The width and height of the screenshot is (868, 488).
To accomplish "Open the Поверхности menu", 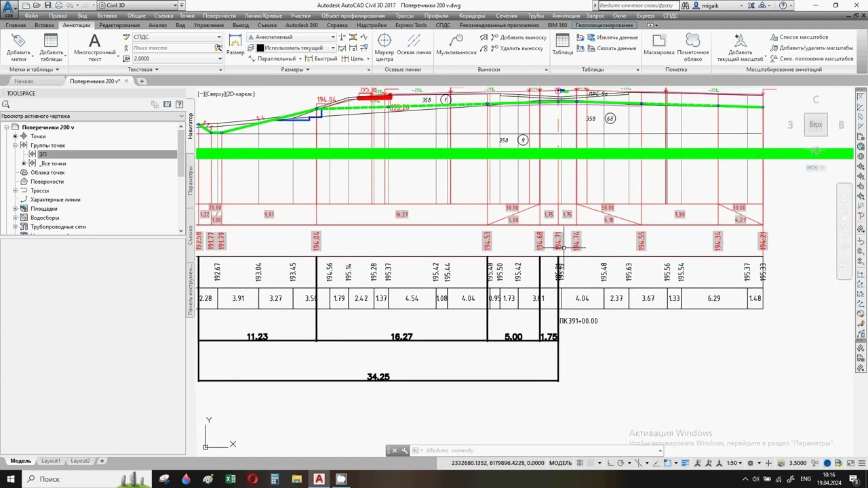I will point(219,16).
